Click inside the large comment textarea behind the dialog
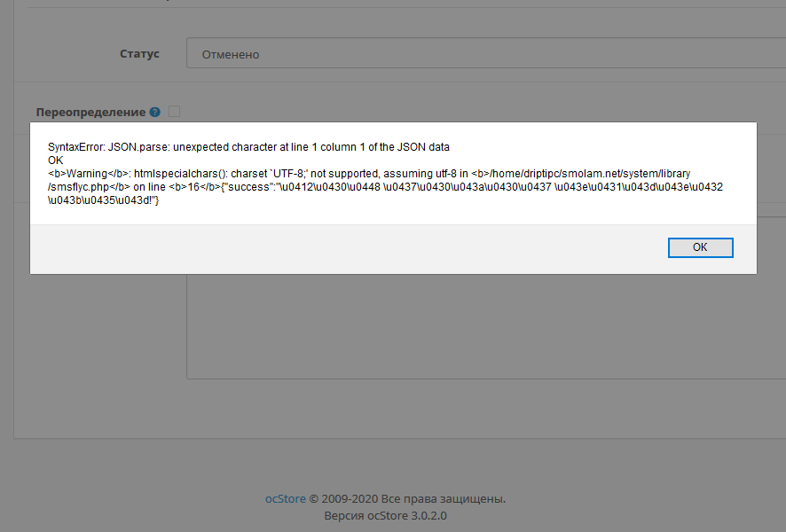 [x=486, y=325]
